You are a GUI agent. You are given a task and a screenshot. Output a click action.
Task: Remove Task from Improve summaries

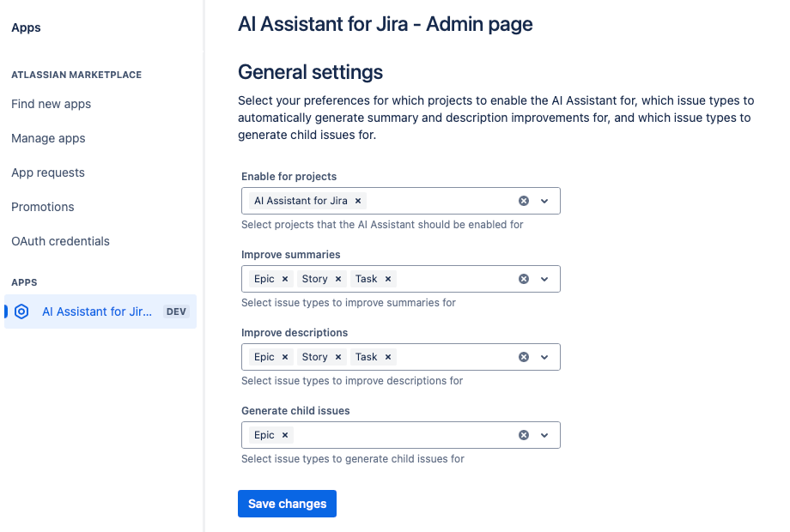(x=388, y=279)
